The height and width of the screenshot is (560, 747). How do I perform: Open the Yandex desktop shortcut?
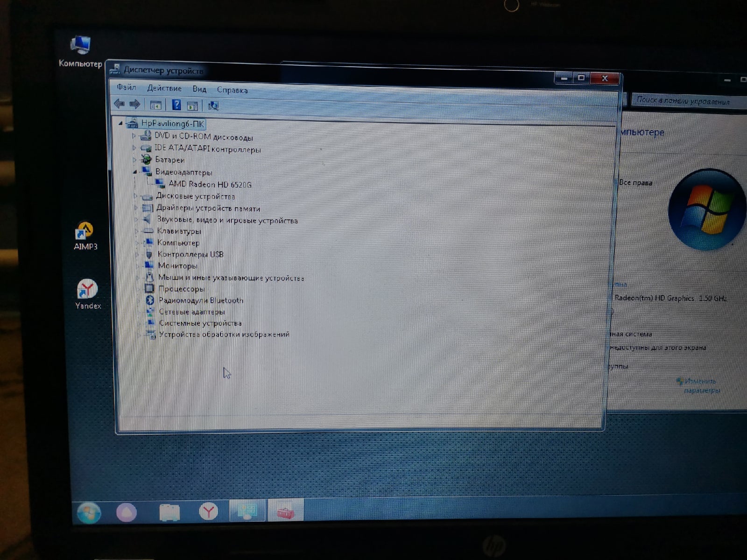(x=88, y=294)
